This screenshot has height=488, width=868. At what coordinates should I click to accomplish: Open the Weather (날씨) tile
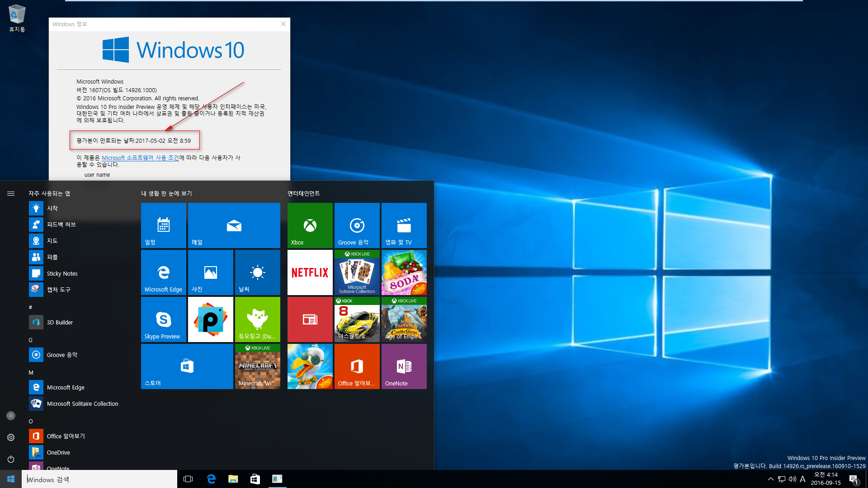point(258,272)
